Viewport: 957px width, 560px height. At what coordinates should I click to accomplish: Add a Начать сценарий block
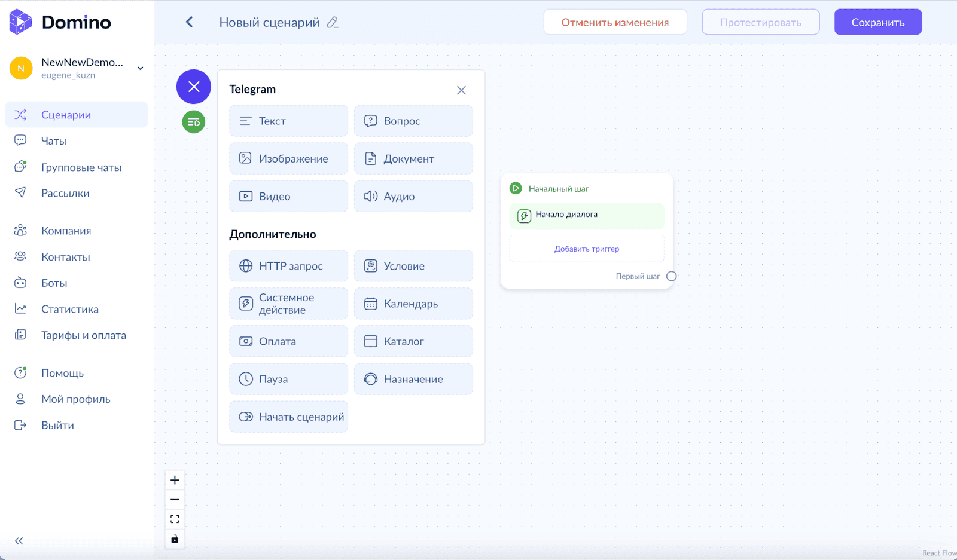(288, 417)
